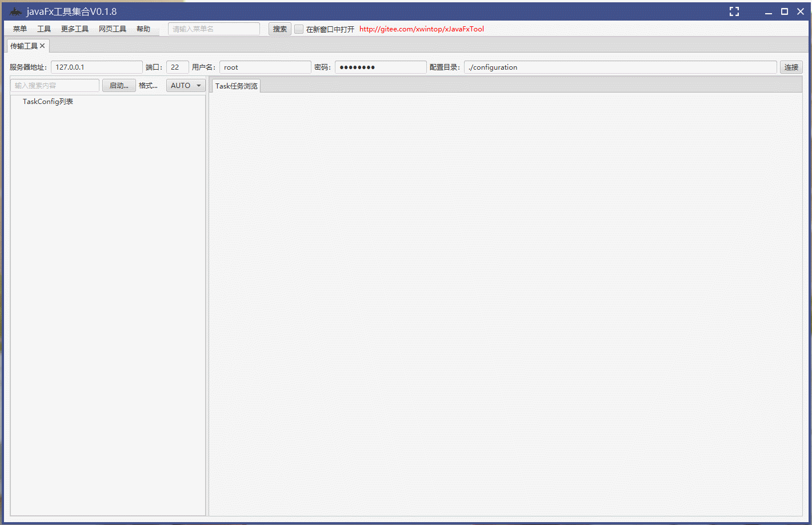Viewport: 812px width, 525px height.
Task: Select the TaskConfig列表 tree item
Action: coord(48,102)
